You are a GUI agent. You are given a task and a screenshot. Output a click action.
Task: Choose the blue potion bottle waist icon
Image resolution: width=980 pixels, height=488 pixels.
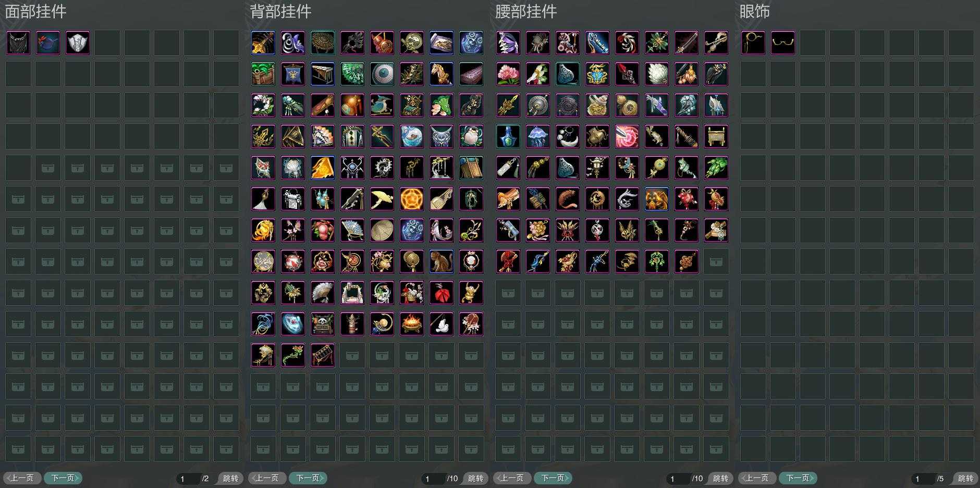(x=508, y=136)
